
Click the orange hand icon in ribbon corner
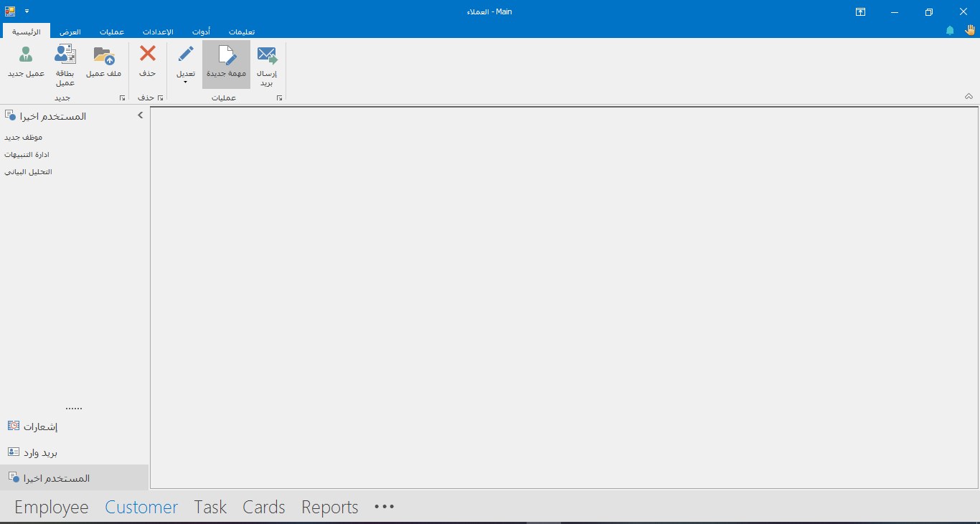970,30
